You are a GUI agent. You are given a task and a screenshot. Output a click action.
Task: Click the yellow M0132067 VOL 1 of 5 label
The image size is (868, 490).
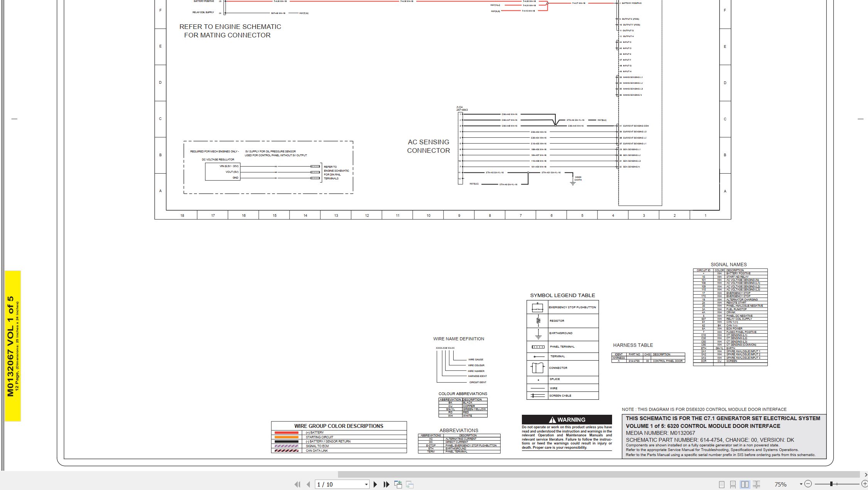(x=13, y=346)
